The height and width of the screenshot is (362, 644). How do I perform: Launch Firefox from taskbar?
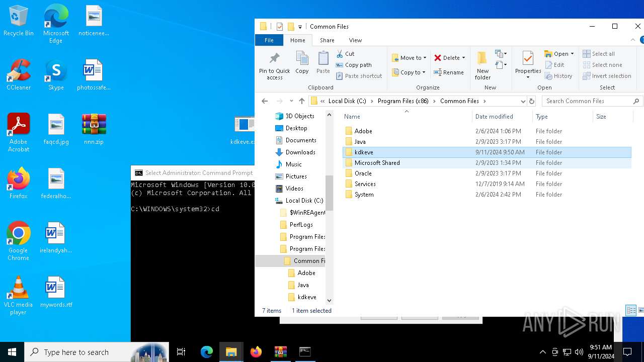(x=256, y=352)
